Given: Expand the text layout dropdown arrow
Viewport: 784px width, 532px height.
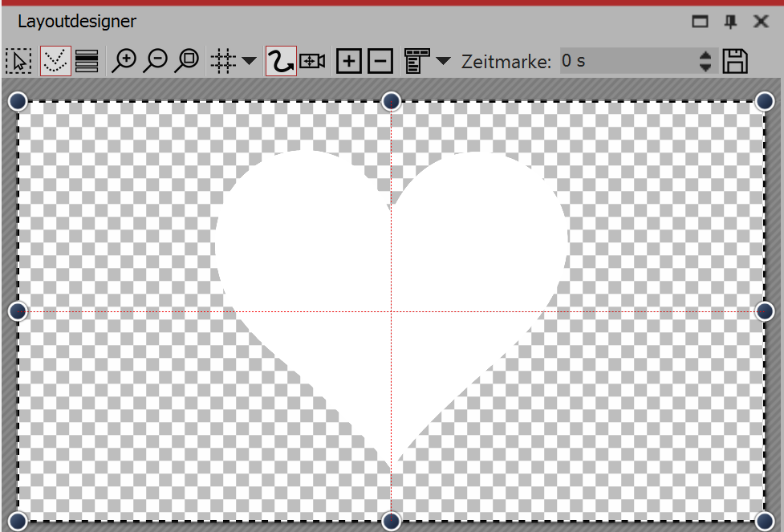Looking at the screenshot, I should 443,60.
